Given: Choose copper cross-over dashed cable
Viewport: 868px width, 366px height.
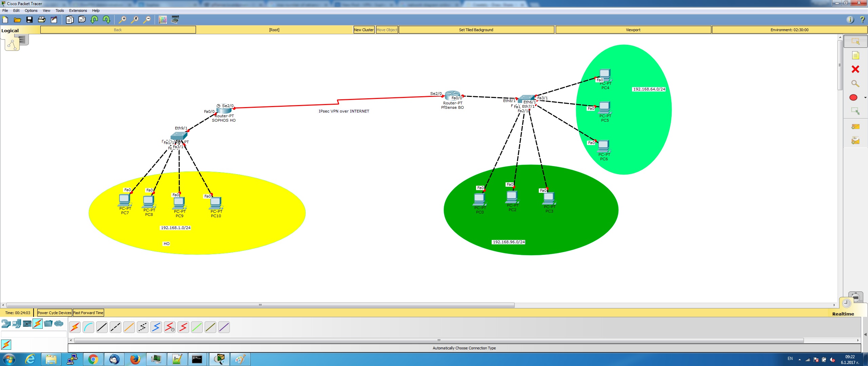Looking at the screenshot, I should (116, 327).
